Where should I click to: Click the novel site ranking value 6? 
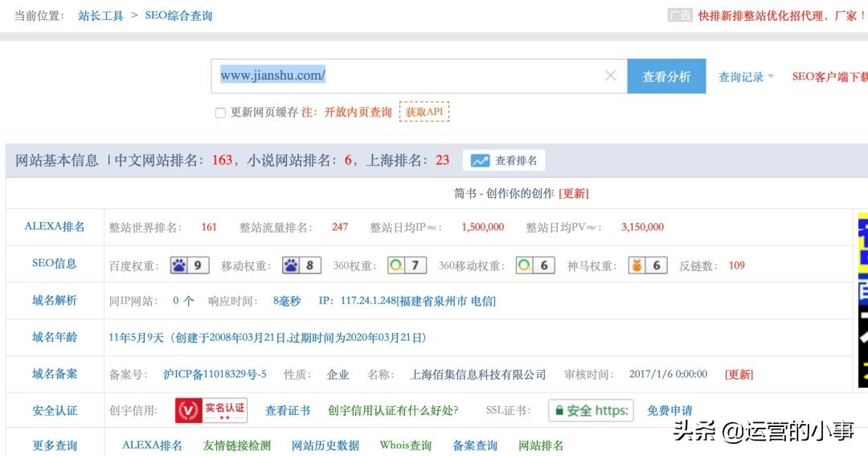coord(348,161)
